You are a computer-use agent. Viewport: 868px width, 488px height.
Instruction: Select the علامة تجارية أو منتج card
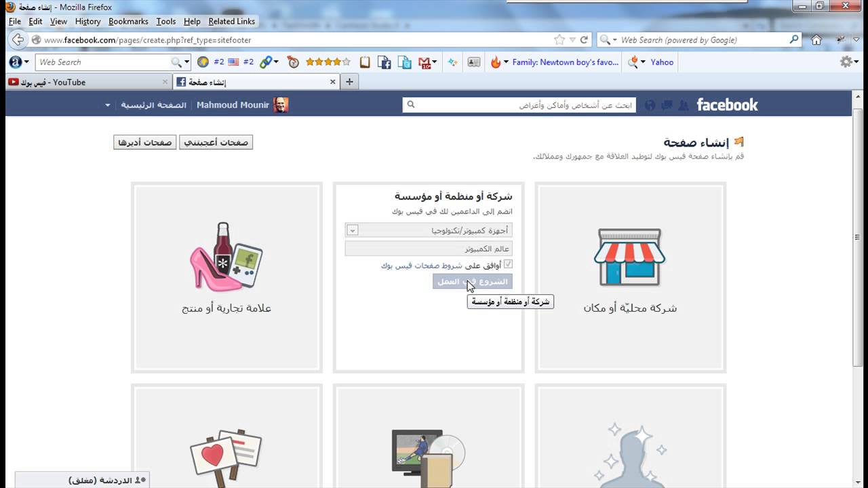(x=226, y=277)
